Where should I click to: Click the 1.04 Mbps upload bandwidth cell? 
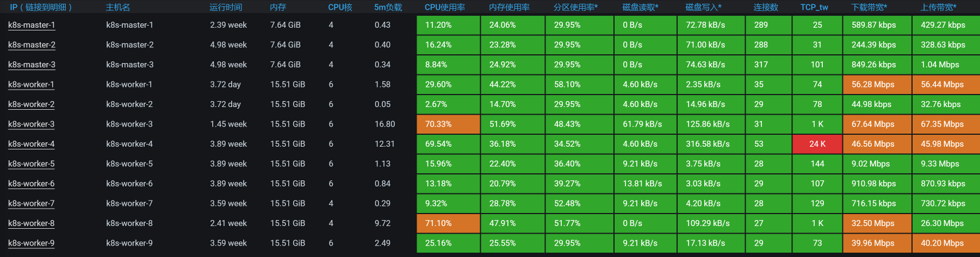[945, 65]
